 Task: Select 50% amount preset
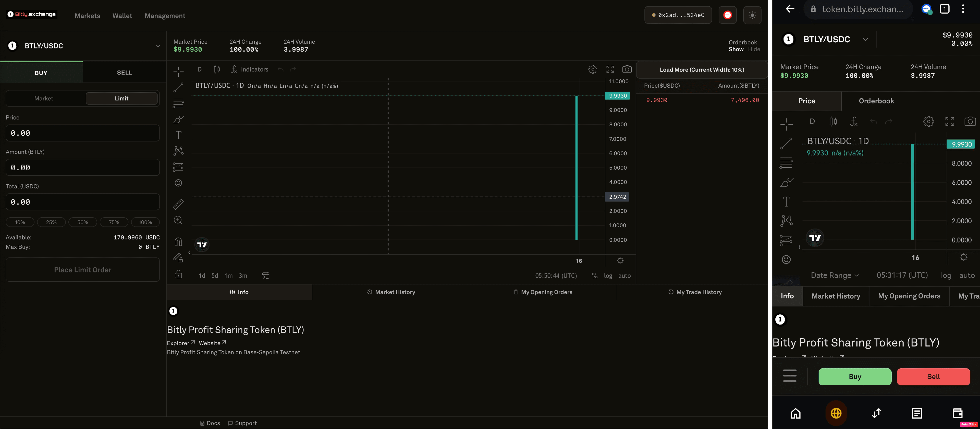(82, 222)
